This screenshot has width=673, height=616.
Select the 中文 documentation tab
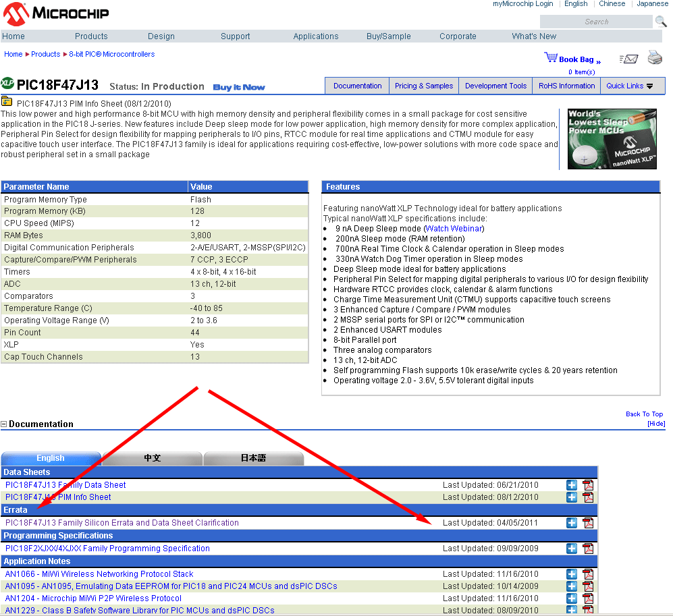point(153,458)
